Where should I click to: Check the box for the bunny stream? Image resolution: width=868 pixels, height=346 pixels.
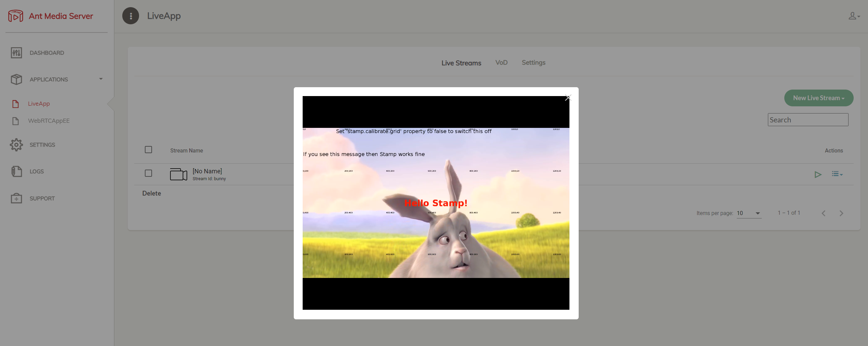pos(148,173)
